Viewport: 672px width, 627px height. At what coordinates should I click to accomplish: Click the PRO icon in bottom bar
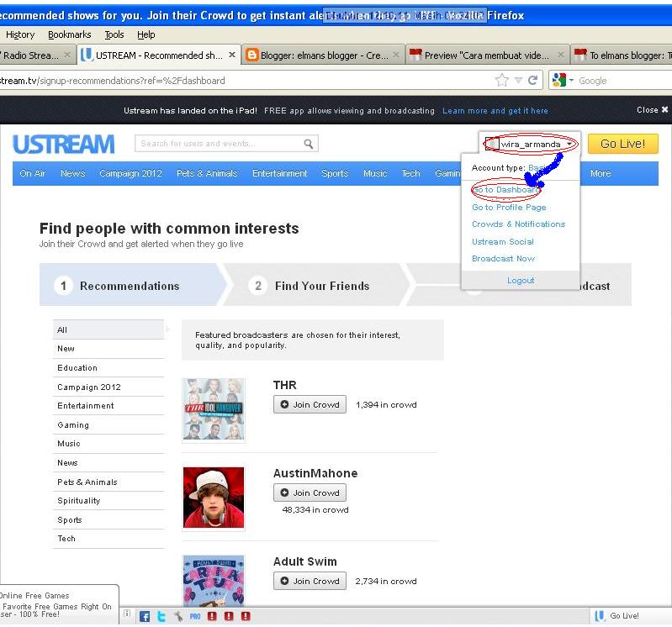[x=195, y=616]
